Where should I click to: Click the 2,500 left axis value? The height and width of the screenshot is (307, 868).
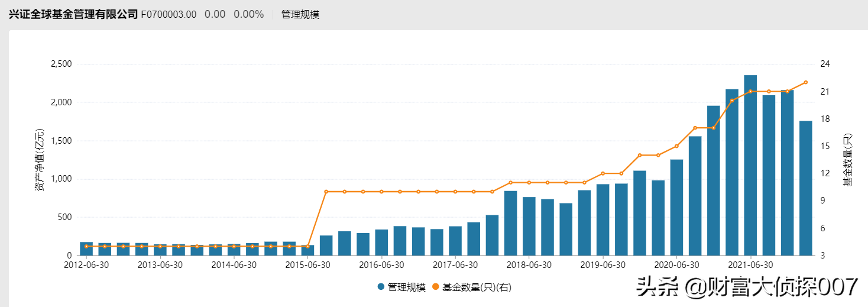(x=61, y=64)
